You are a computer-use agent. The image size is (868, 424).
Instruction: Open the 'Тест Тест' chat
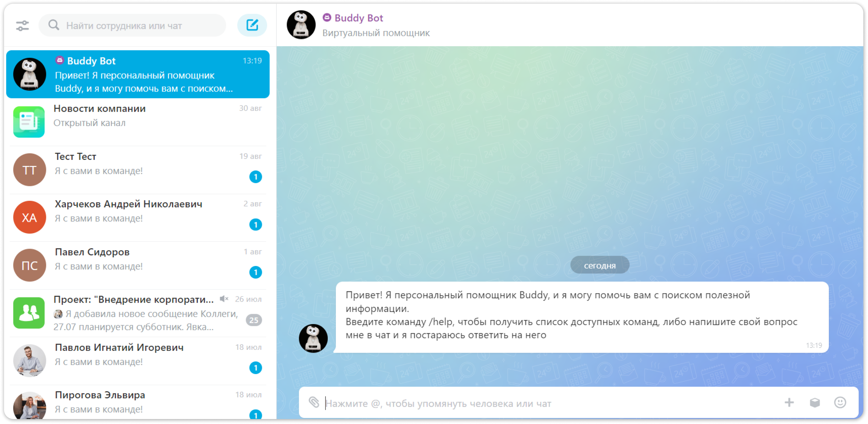click(138, 170)
